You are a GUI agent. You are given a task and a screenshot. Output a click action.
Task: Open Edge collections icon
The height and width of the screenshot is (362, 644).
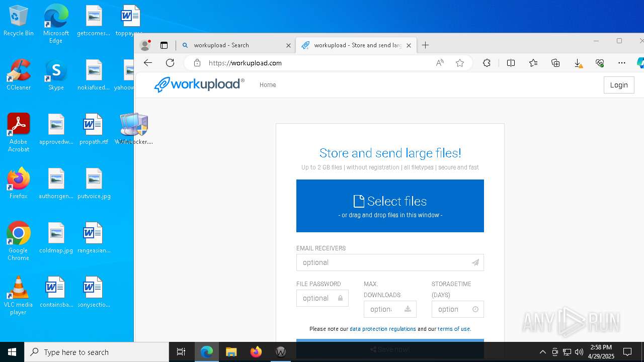tap(555, 63)
